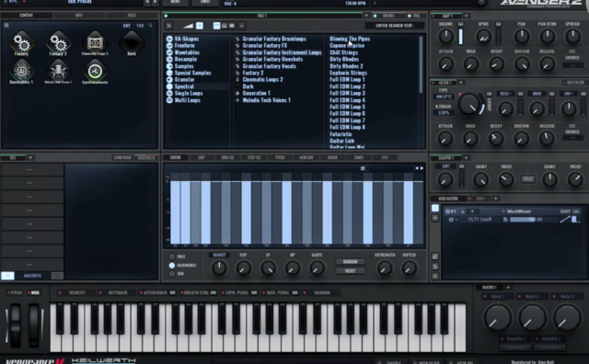Click the Mst Filter button

click(x=575, y=83)
